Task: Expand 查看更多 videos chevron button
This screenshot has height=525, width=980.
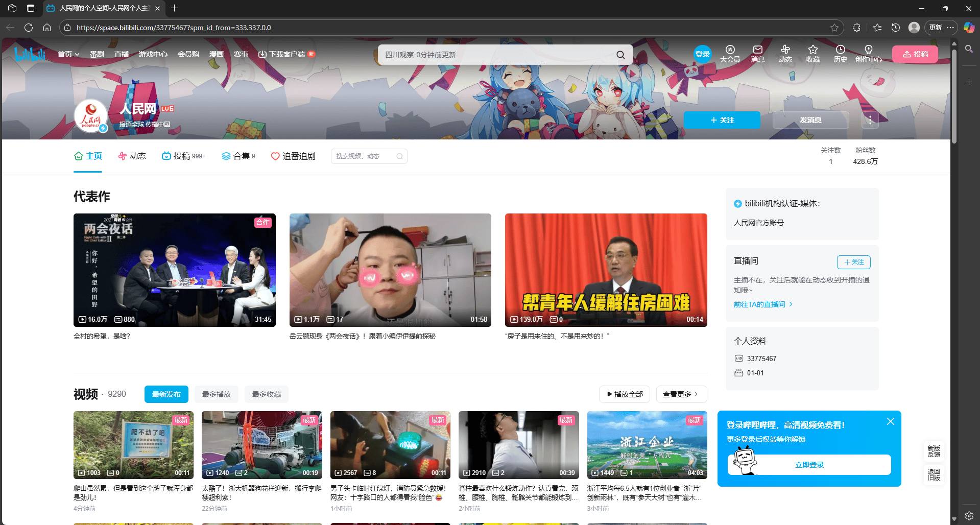Action: (x=681, y=394)
